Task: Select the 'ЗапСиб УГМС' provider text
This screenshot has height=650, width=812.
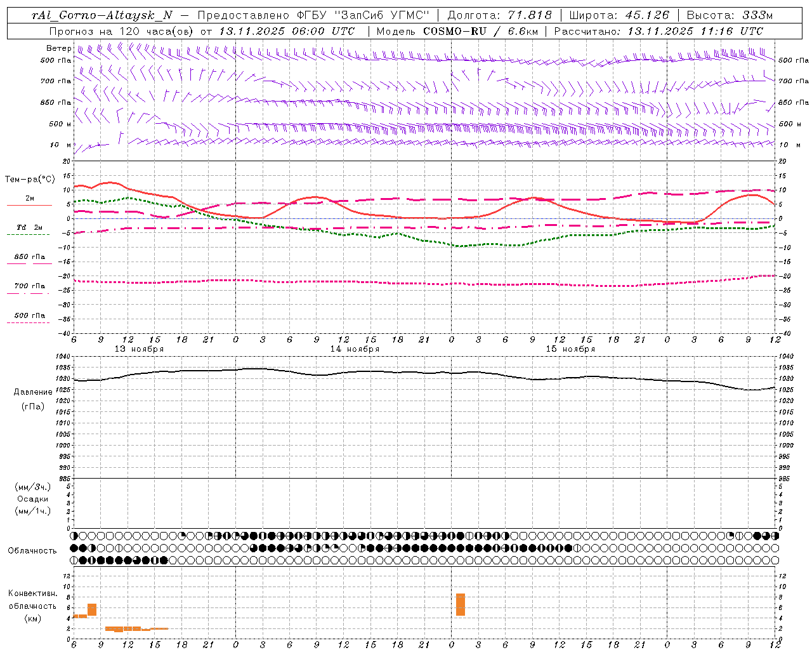Action: (382, 15)
